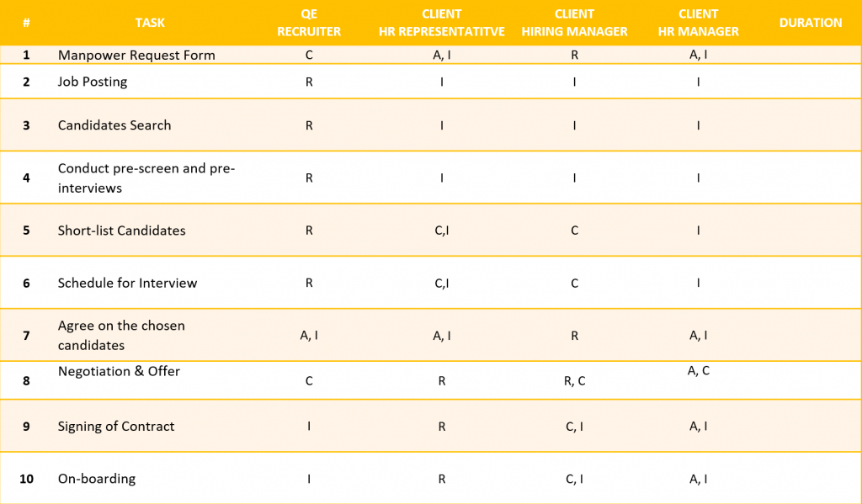The width and height of the screenshot is (862, 504).
Task: Click the 'R, C' cell in Negotiation row
Action: click(574, 381)
